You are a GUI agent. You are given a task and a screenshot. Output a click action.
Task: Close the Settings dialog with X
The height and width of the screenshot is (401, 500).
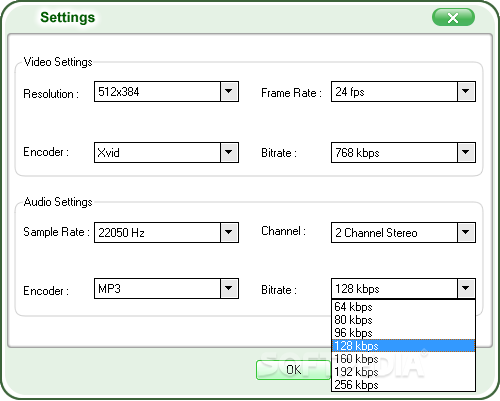point(453,17)
